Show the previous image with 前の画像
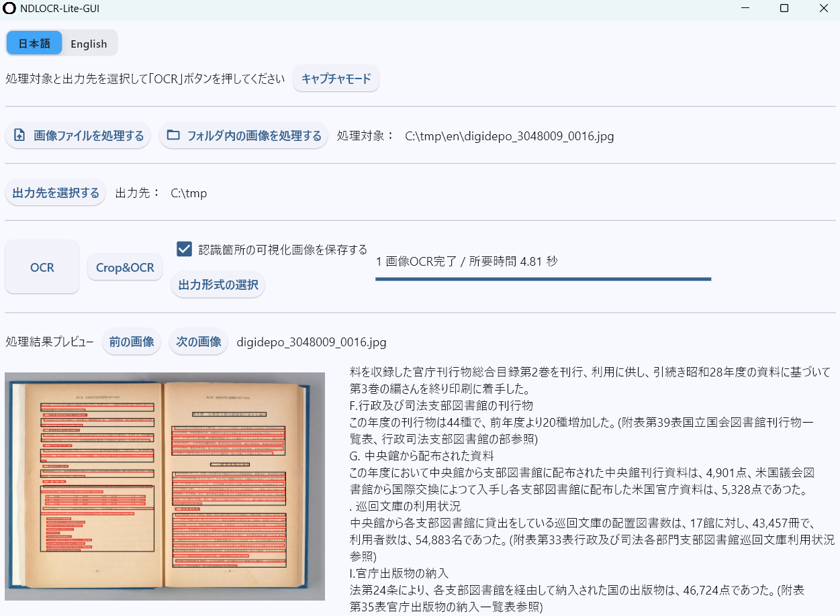The width and height of the screenshot is (840, 616). click(x=132, y=342)
